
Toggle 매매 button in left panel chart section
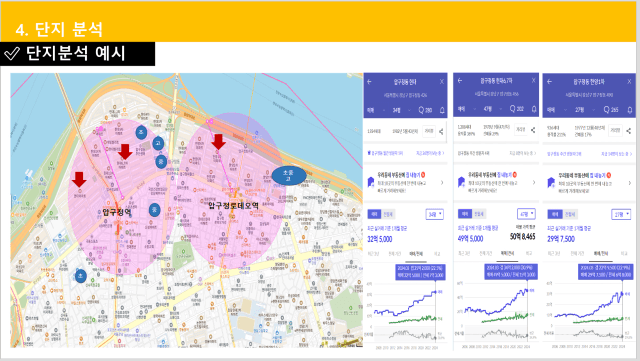[373, 214]
